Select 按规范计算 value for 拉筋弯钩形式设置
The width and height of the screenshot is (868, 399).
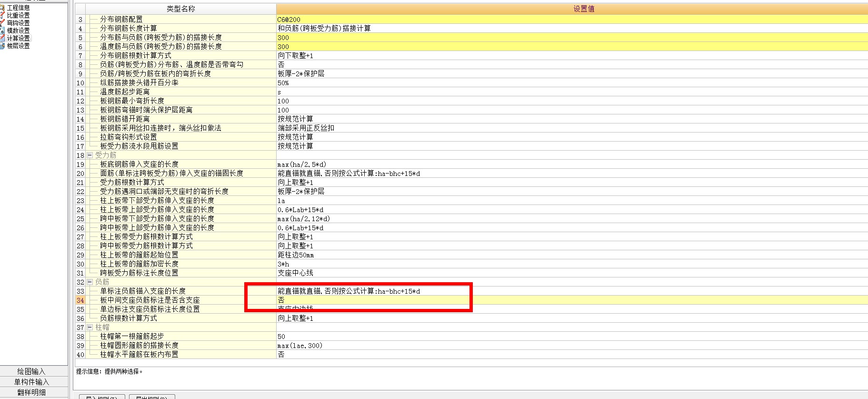pos(572,137)
